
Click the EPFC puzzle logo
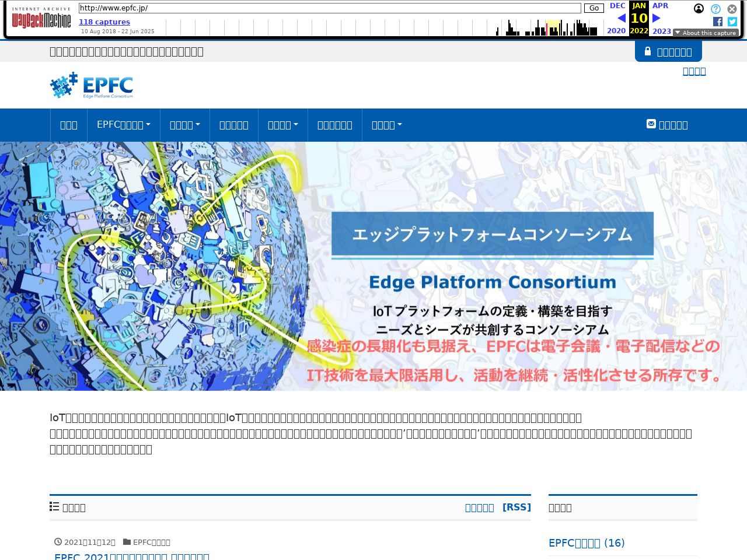click(92, 85)
